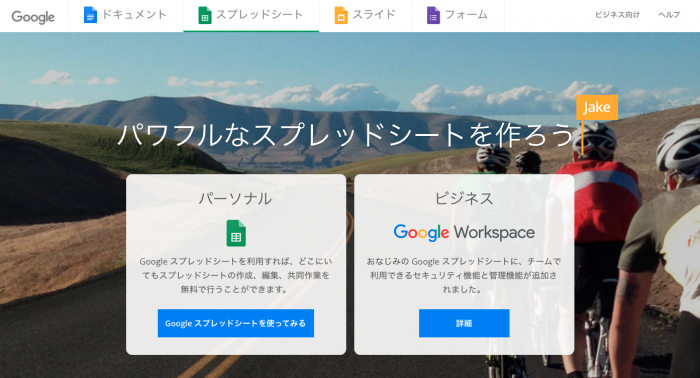
Task: Open the ヘルプ link
Action: click(x=669, y=15)
